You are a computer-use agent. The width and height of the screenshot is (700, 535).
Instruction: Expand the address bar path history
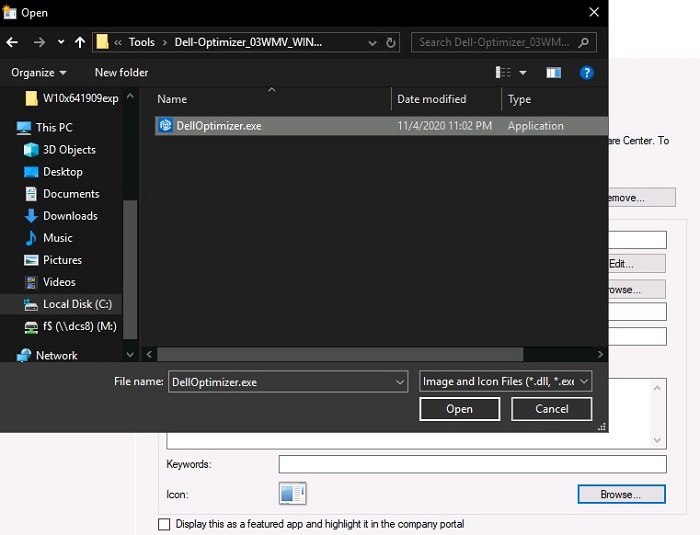(x=372, y=43)
